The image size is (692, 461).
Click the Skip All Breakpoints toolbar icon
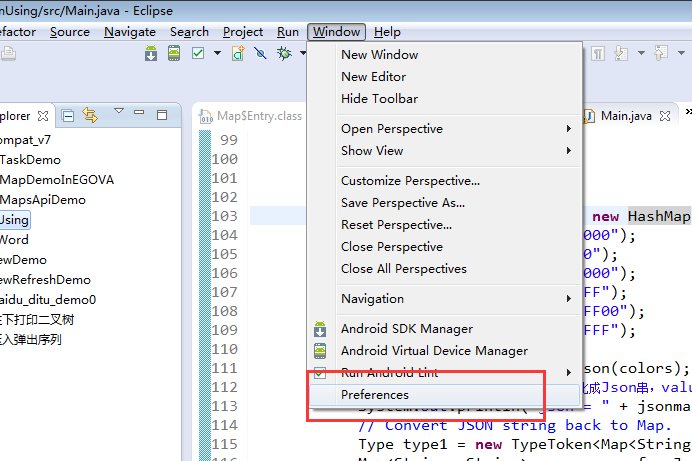(260, 53)
